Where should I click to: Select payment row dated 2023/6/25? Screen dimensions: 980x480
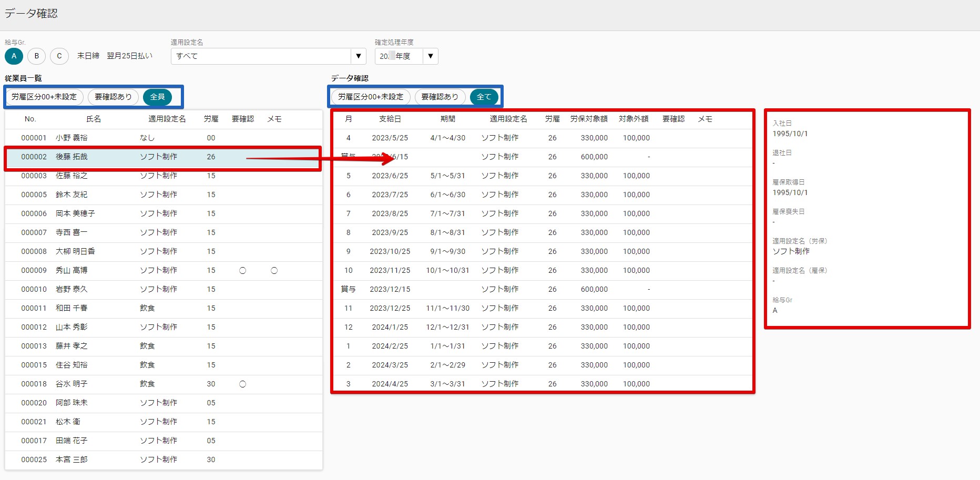(543, 176)
